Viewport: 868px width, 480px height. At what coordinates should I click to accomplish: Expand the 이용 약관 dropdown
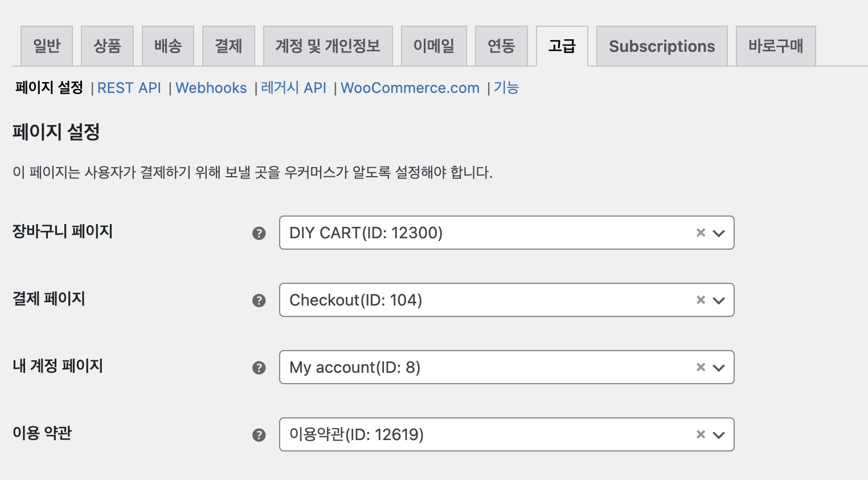(x=719, y=435)
